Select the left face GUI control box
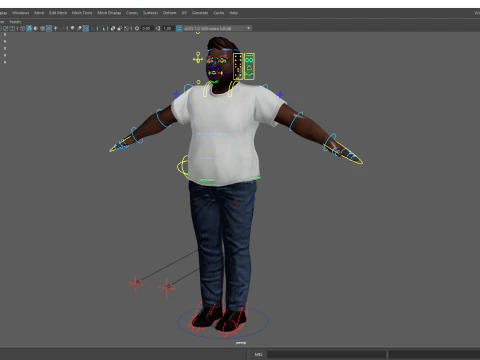 point(238,66)
